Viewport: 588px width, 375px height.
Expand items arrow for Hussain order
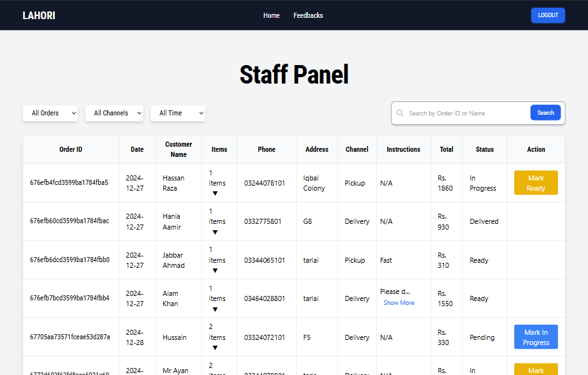click(x=215, y=348)
